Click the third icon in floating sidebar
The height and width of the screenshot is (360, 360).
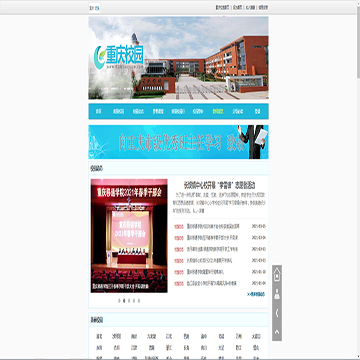[277, 313]
